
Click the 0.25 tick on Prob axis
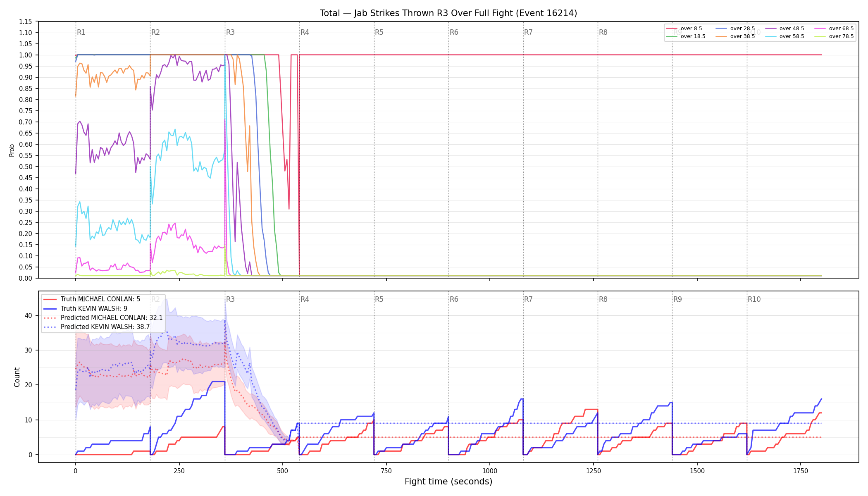25,222
